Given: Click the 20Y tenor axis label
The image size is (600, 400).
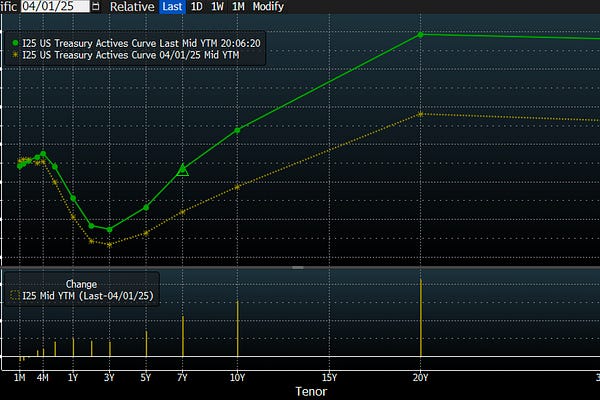Looking at the screenshot, I should [x=421, y=378].
